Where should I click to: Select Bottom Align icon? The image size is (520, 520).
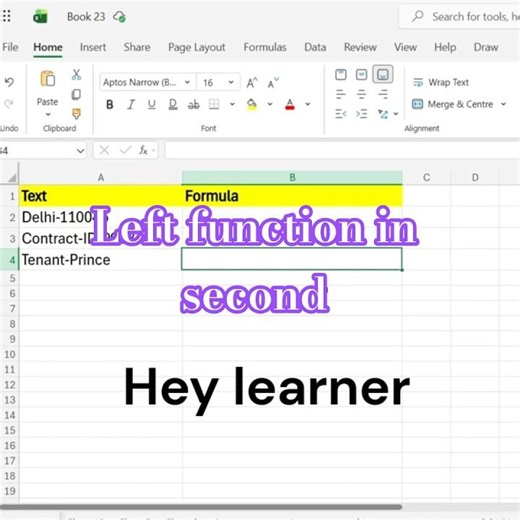coord(383,74)
